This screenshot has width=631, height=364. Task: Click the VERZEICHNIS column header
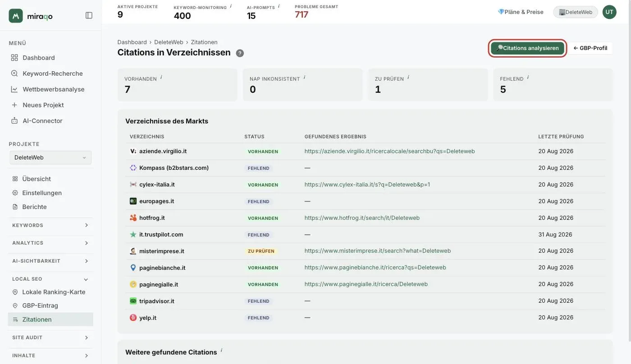tap(147, 136)
